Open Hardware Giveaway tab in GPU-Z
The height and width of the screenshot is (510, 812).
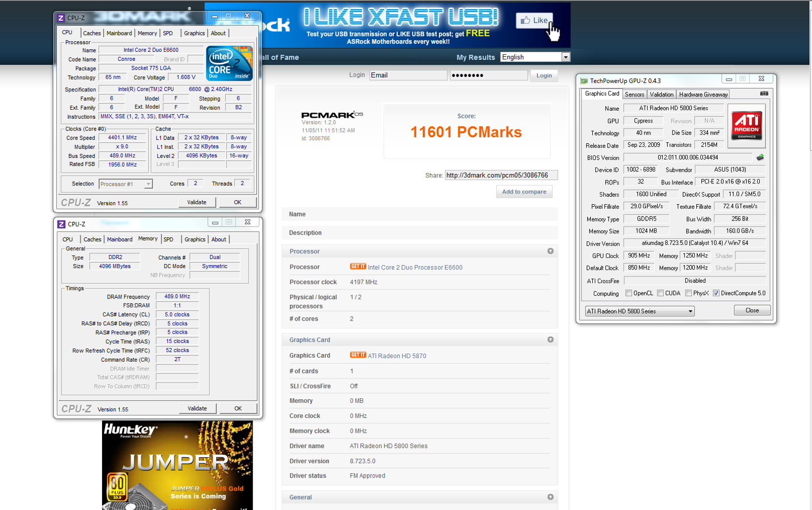tap(703, 94)
